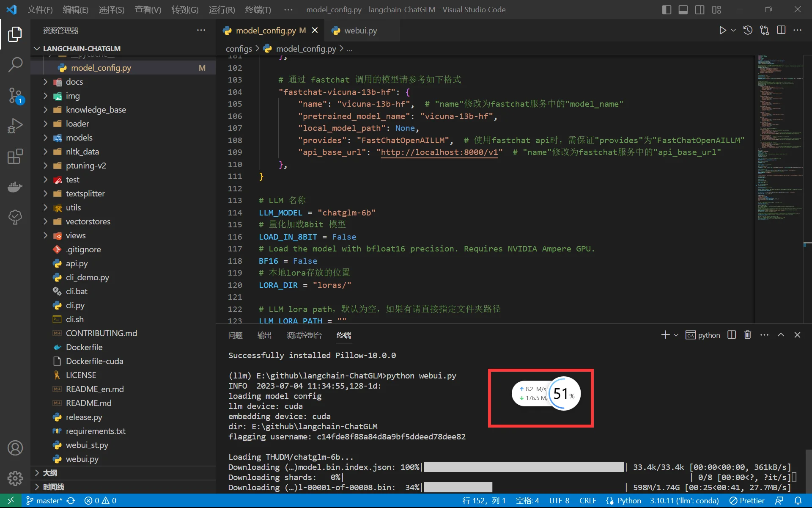This screenshot has width=812, height=508.
Task: Open the new terminal profile dropdown arrow
Action: (x=676, y=335)
